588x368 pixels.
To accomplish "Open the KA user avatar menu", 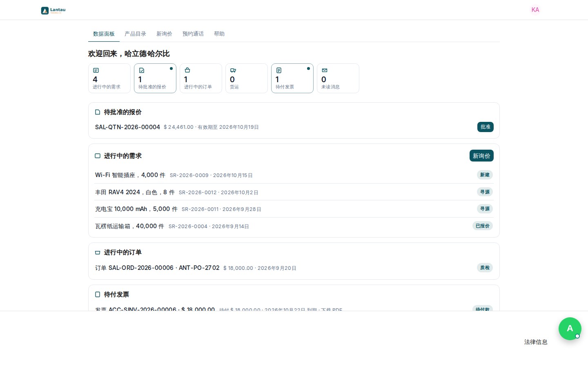I will (535, 10).
